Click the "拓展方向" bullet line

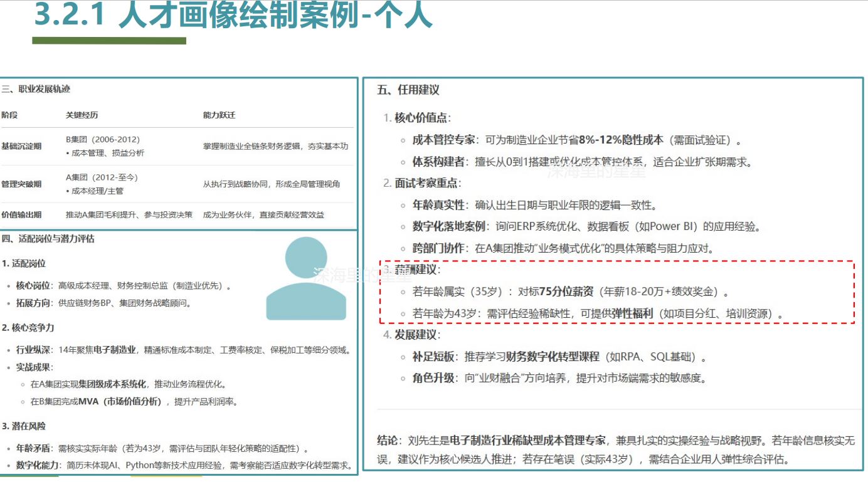pyautogui.click(x=103, y=303)
